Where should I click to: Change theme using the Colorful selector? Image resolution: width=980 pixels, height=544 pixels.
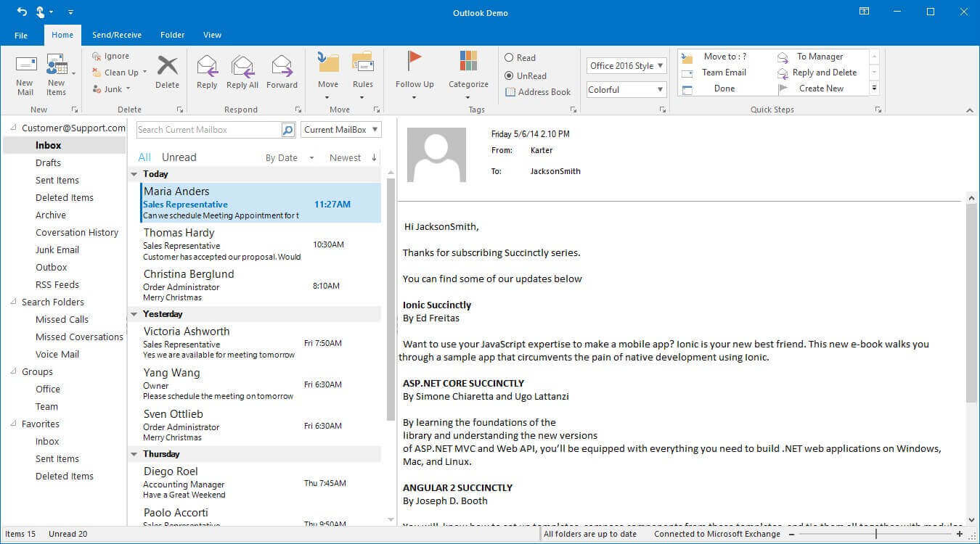coord(626,88)
